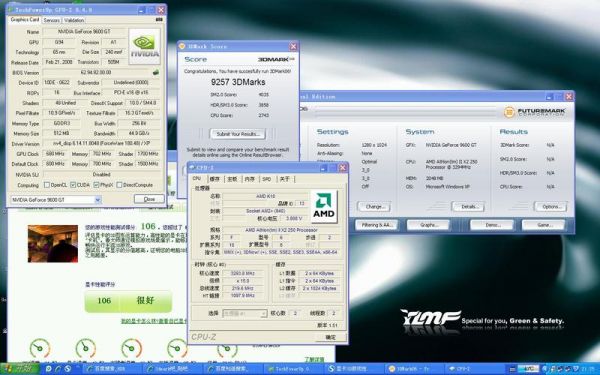600x375 pixels.
Task: Click Submit Your Results button
Action: 238,134
